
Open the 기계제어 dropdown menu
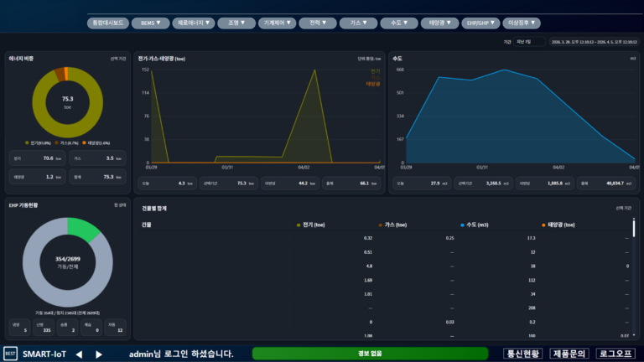coord(278,23)
